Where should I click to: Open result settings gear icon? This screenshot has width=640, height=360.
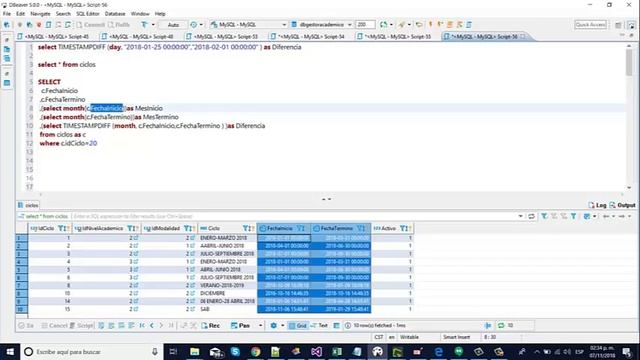point(273,326)
